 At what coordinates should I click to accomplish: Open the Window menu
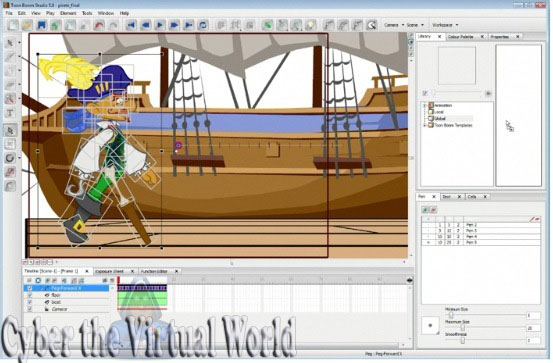click(106, 13)
